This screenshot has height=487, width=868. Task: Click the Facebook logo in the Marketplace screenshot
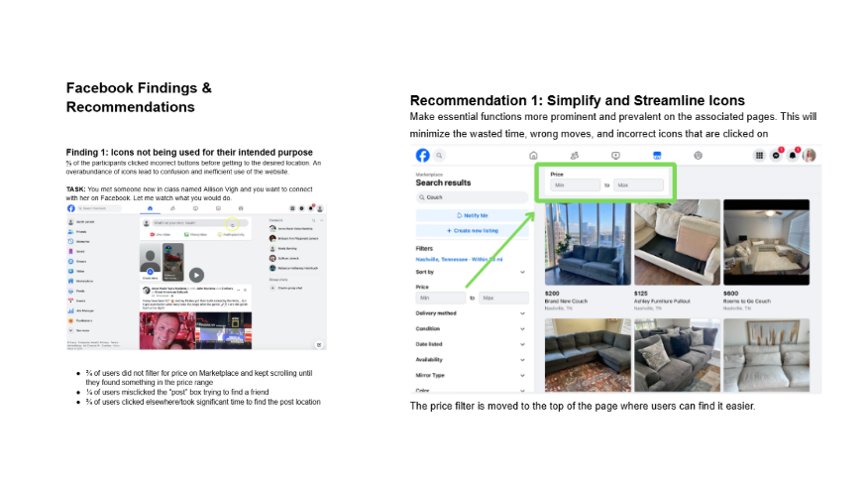pyautogui.click(x=422, y=155)
